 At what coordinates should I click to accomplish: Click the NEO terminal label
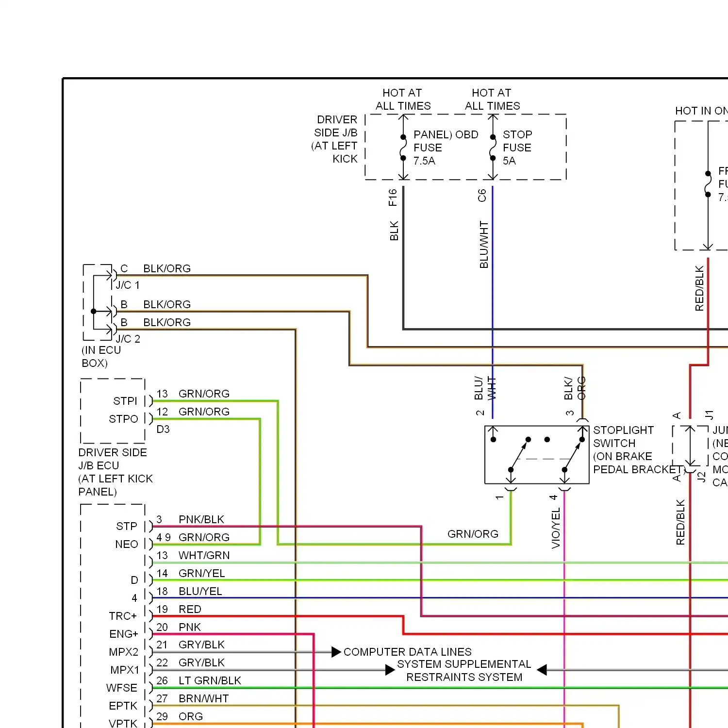[127, 544]
